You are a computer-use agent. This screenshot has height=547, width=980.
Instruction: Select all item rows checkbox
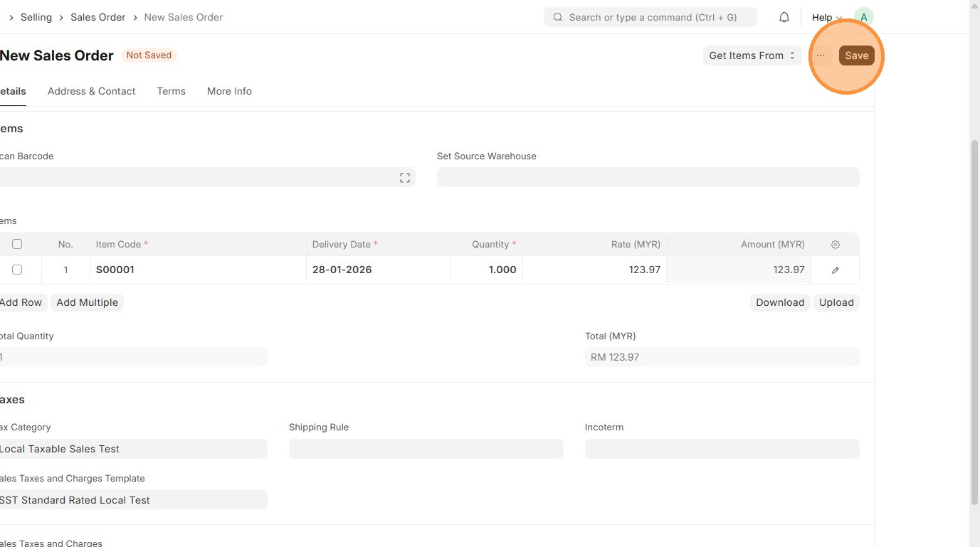pos(17,244)
